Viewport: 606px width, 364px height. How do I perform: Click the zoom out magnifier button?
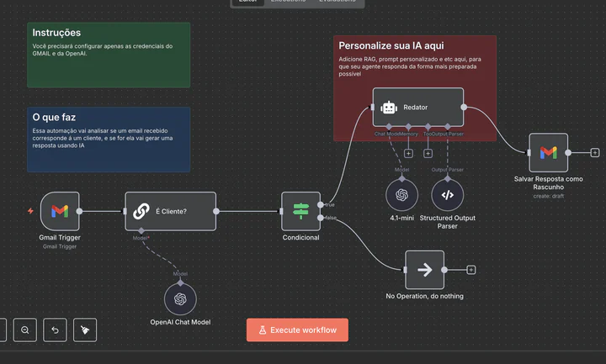[x=25, y=330]
